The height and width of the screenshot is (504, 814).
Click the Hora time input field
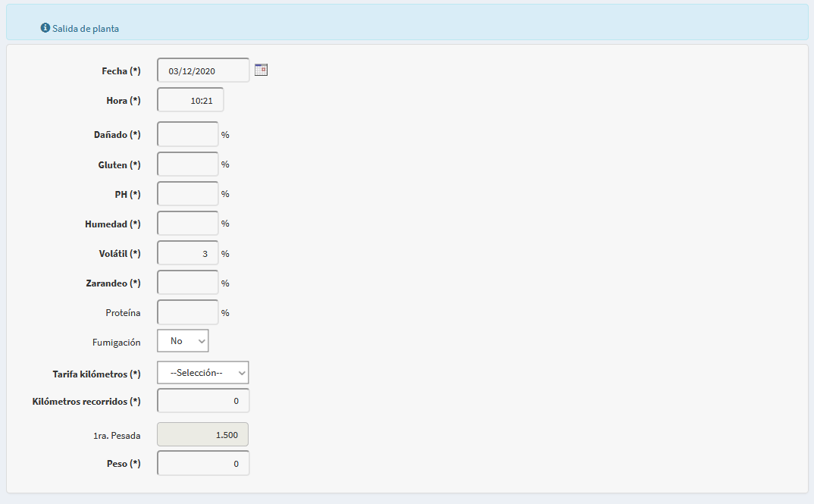[190, 100]
